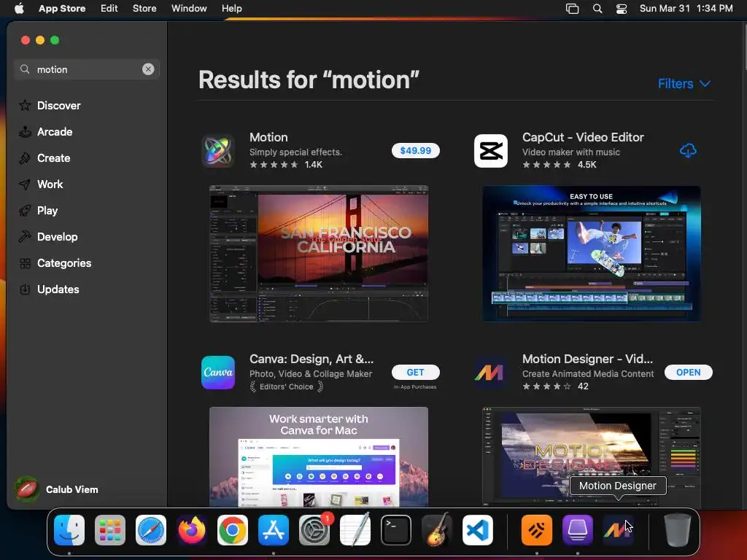This screenshot has height=560, width=747.
Task: Open the purple Mac app in Dock
Action: [x=578, y=530]
